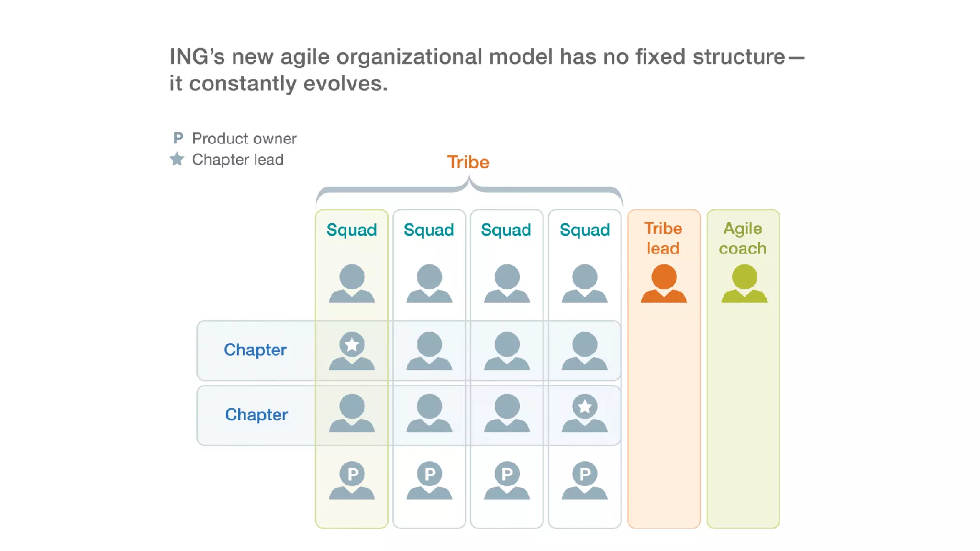The width and height of the screenshot is (980, 551).
Task: Select the chapter lead star icon in first squad
Action: [x=352, y=345]
